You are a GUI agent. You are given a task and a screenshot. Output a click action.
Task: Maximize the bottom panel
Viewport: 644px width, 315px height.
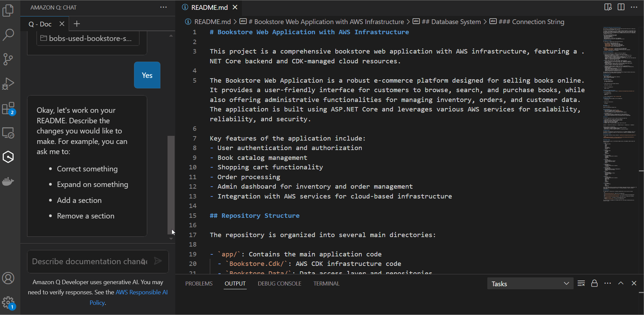pos(621,283)
